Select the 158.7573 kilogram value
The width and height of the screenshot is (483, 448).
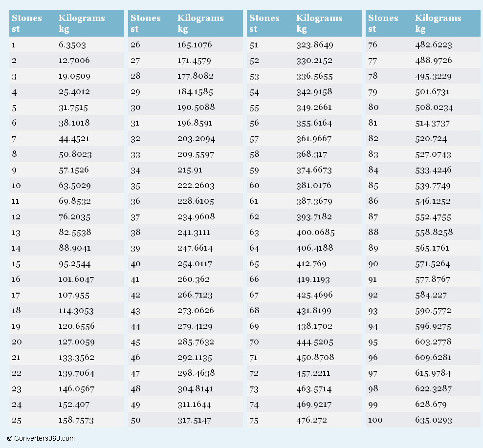[76, 420]
